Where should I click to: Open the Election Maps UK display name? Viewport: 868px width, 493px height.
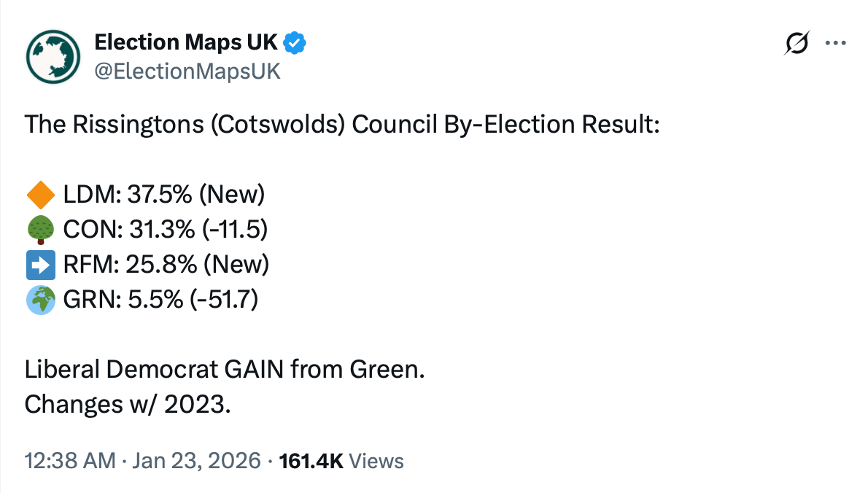tap(186, 43)
